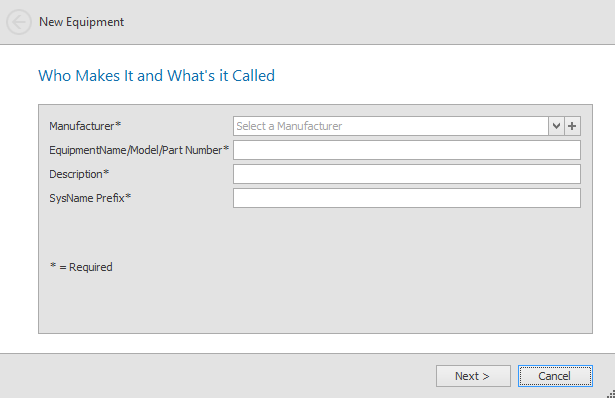Click the '* = Required' note

point(81,267)
